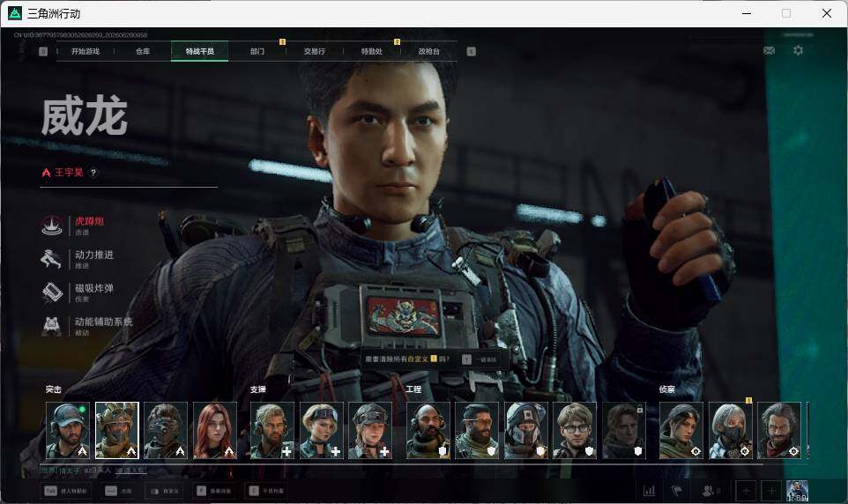Click the 一键清除 button in the prompt
848x504 pixels.
[x=480, y=359]
